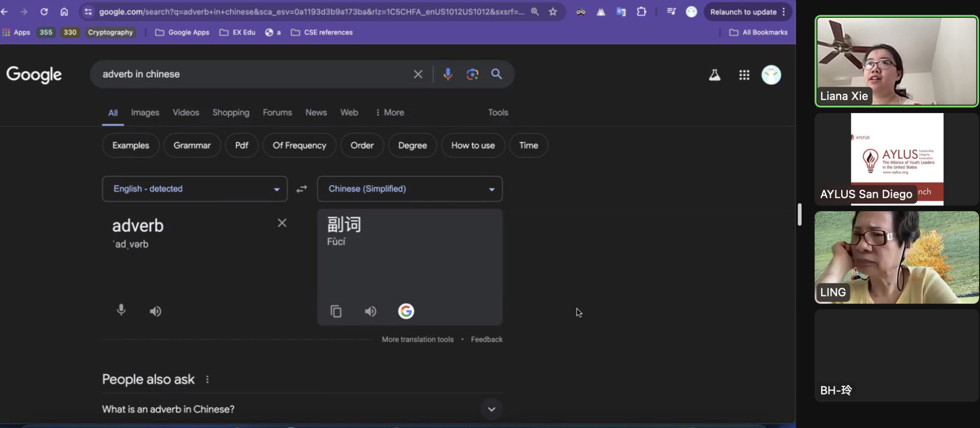
Task: Reload the current page
Action: 44,11
